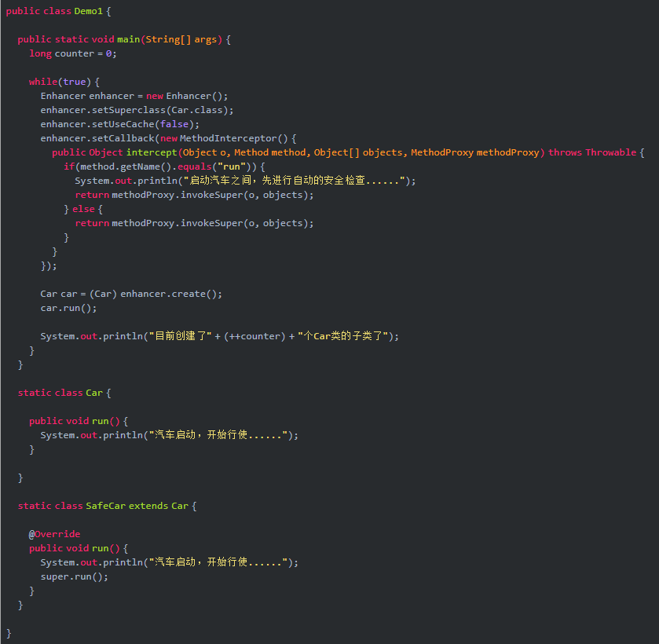Screen dimensions: 659x644
Task: Click 'enhancer.setCallback(new MethodInterceptor() {' line
Action: [x=168, y=138]
